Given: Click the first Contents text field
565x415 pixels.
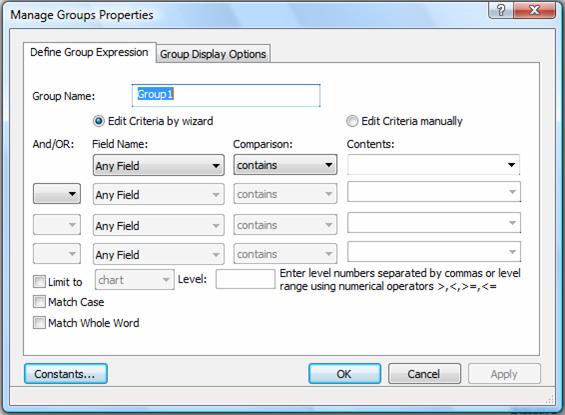Looking at the screenshot, I should coord(426,165).
